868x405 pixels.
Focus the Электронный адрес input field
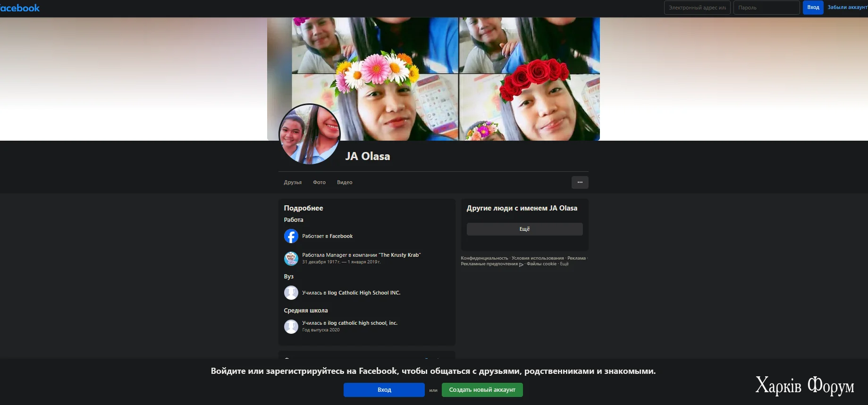[697, 8]
